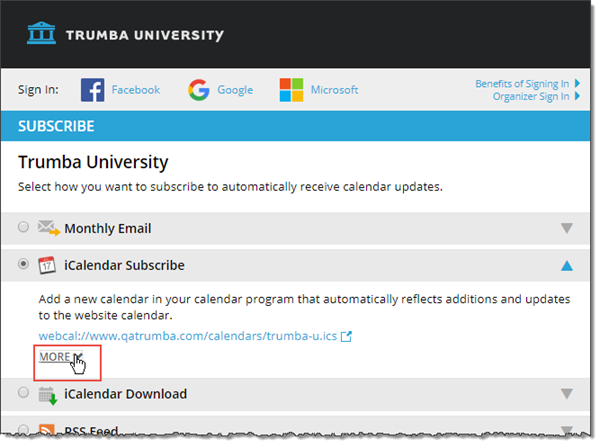
Task: Click the iCalendar Subscribe option label
Action: pos(124,265)
